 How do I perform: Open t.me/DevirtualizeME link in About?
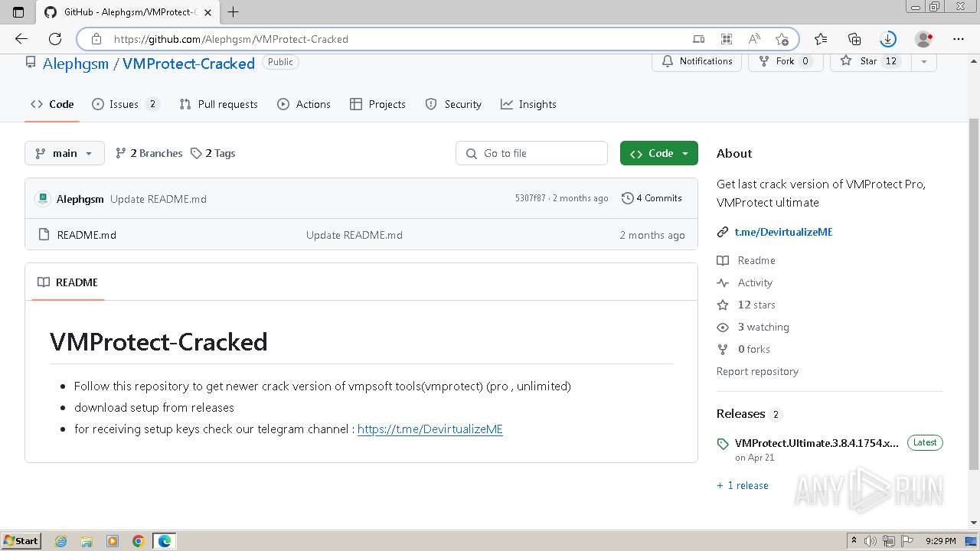[783, 232]
